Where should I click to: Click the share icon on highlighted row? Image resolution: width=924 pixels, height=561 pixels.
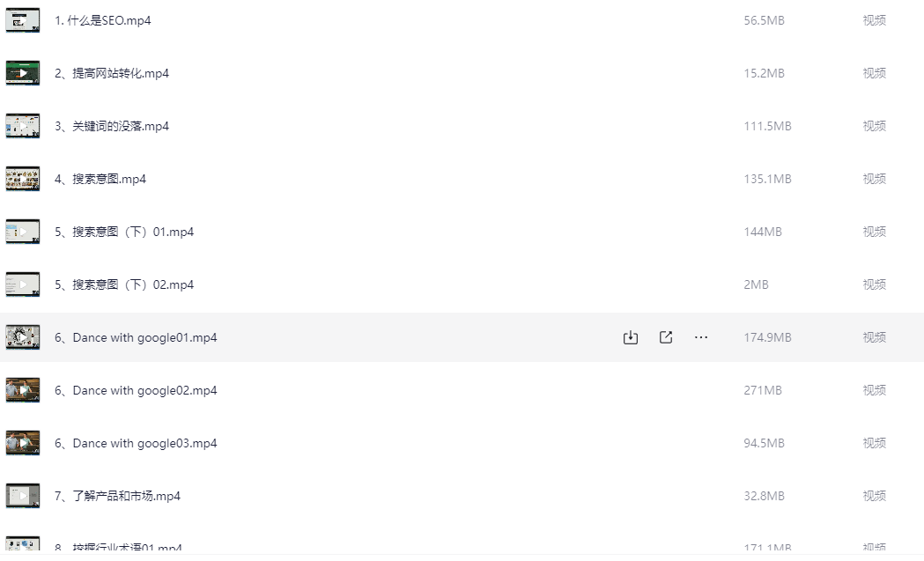[666, 337]
